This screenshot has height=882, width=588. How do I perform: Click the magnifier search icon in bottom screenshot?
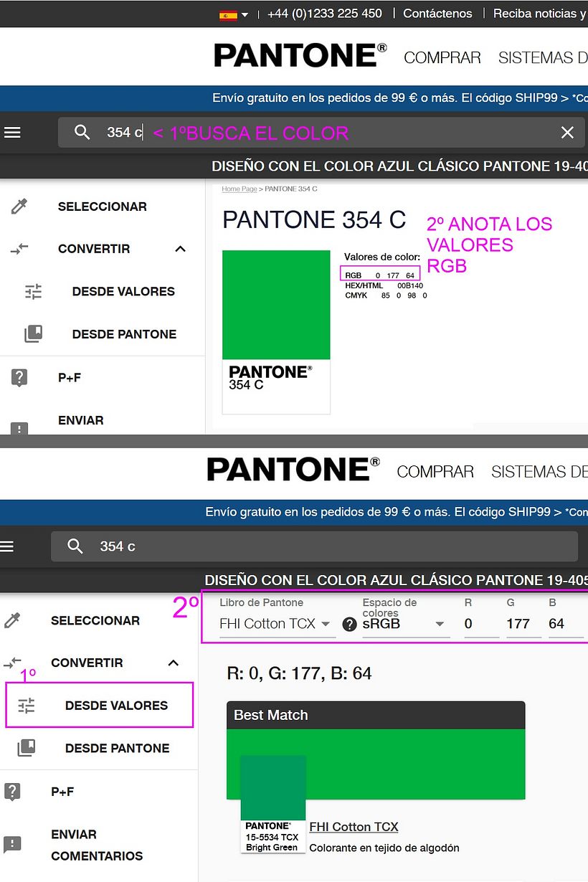75,546
